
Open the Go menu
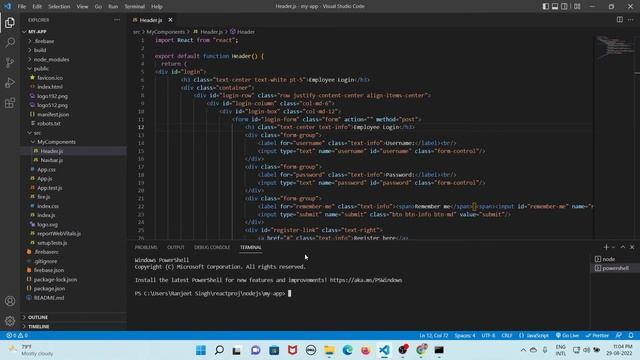point(98,7)
